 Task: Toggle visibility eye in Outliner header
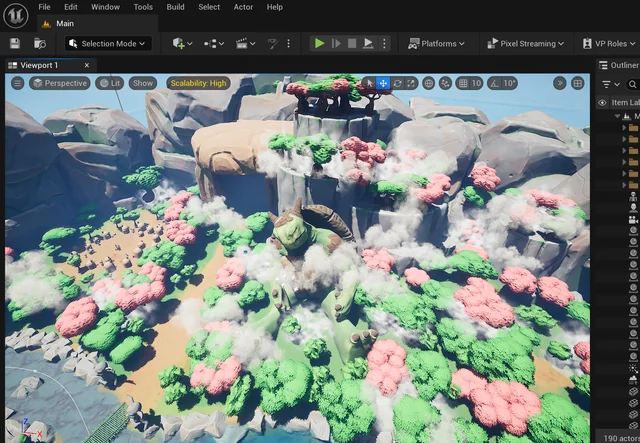[602, 102]
